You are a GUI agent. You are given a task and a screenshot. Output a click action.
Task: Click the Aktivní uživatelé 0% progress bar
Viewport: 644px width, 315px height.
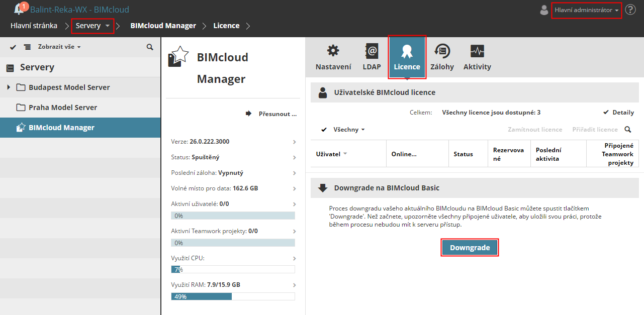pyautogui.click(x=233, y=216)
